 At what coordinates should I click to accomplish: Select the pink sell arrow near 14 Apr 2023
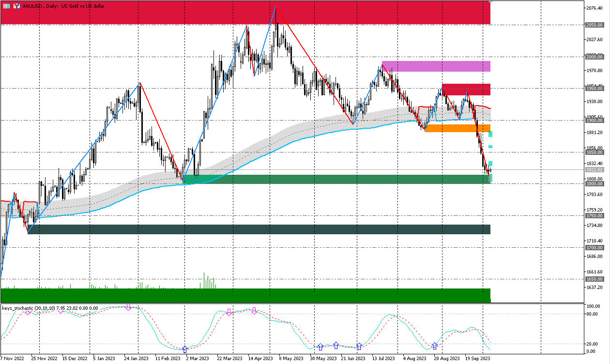pyautogui.click(x=254, y=310)
